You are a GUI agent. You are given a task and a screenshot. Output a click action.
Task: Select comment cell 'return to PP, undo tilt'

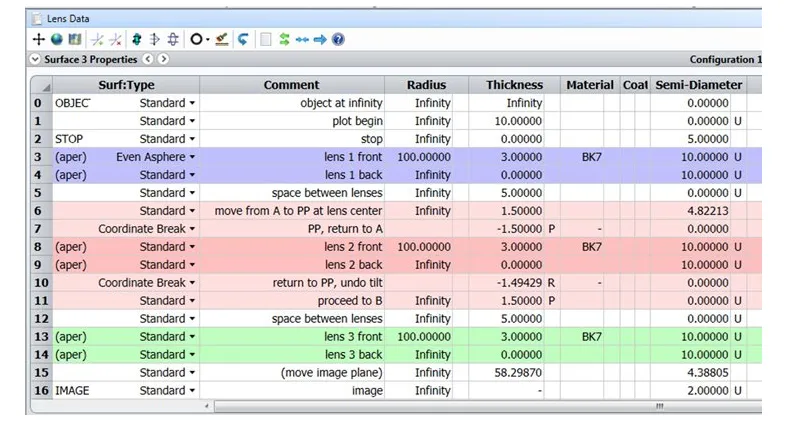292,283
